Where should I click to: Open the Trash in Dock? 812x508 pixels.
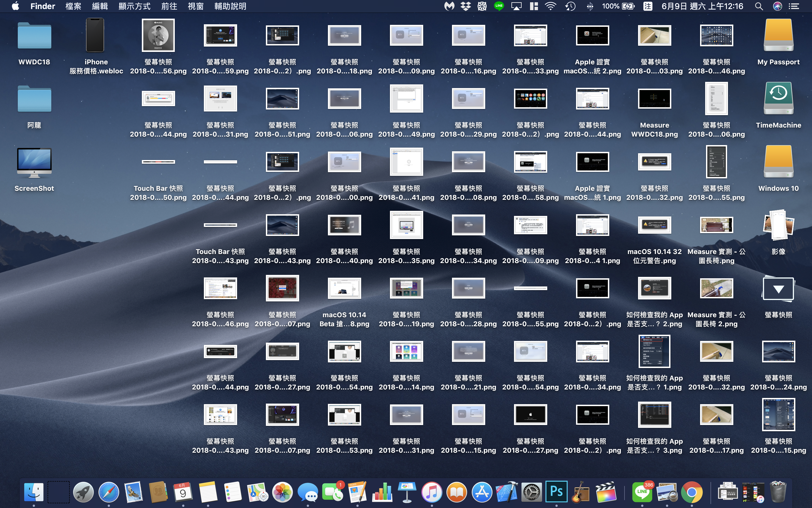(778, 492)
